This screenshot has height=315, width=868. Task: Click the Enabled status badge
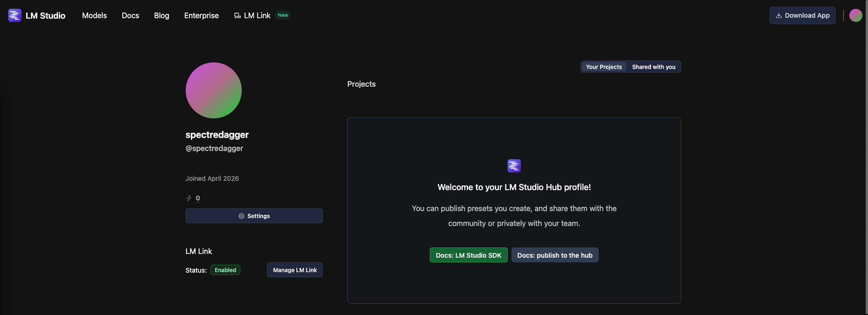225,270
